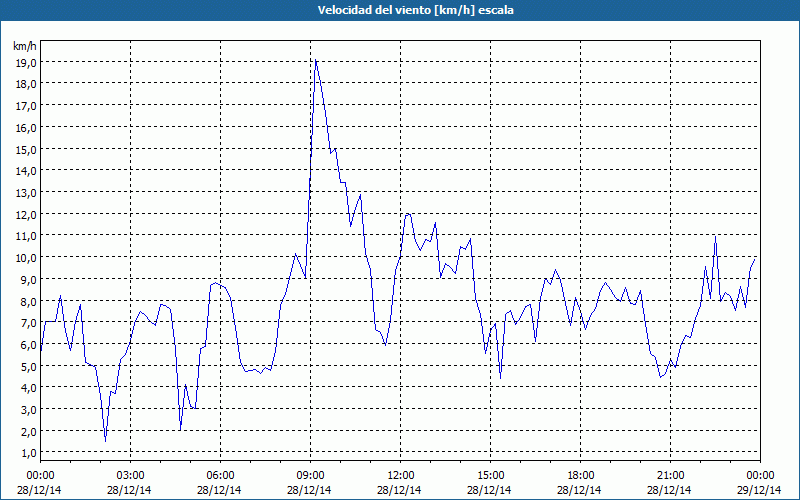The width and height of the screenshot is (800, 500).
Task: Click the 9,0 y-axis label
Action: pos(29,279)
